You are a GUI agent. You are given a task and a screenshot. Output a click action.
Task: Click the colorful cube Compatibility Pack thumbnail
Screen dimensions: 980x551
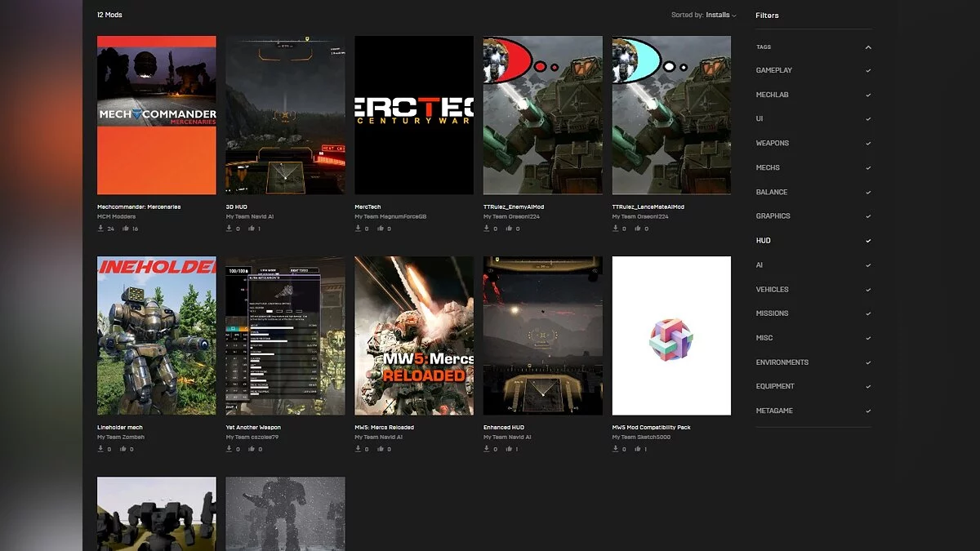(x=671, y=335)
